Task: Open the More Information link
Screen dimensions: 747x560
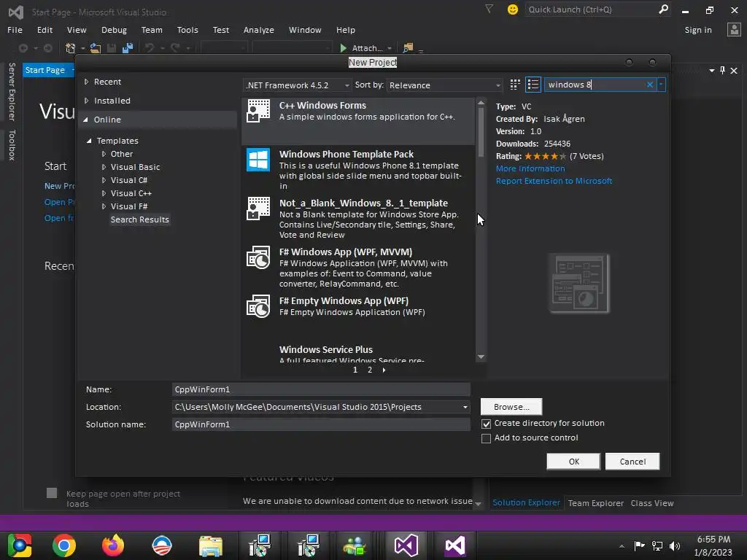Action: [530, 168]
